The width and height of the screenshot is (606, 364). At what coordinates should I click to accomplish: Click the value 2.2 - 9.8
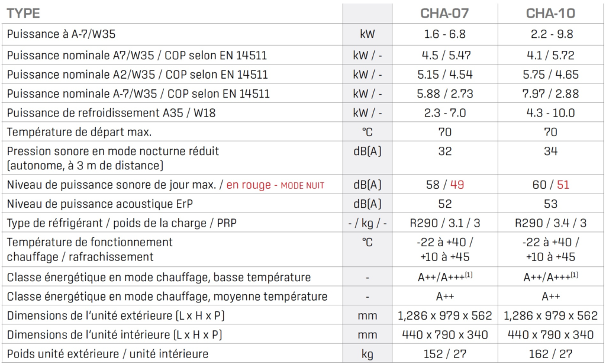pos(550,34)
